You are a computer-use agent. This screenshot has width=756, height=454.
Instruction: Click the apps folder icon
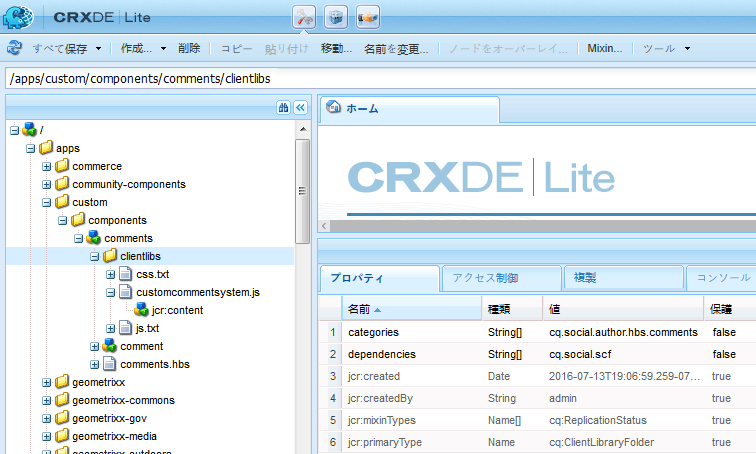[46, 147]
